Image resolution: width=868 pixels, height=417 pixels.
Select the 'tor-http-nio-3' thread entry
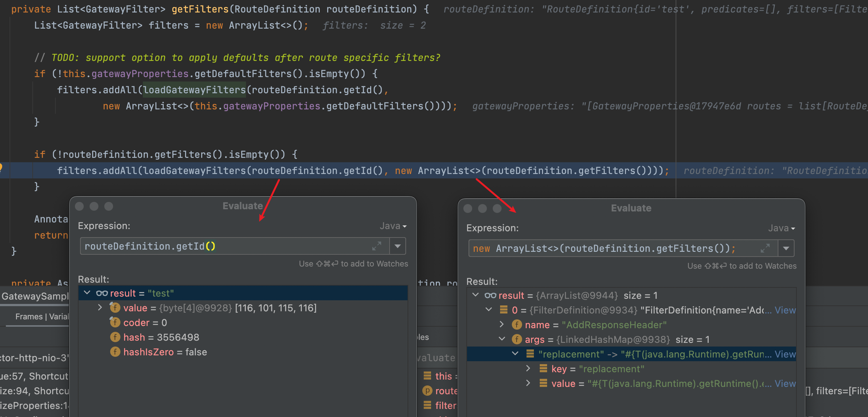click(x=35, y=358)
